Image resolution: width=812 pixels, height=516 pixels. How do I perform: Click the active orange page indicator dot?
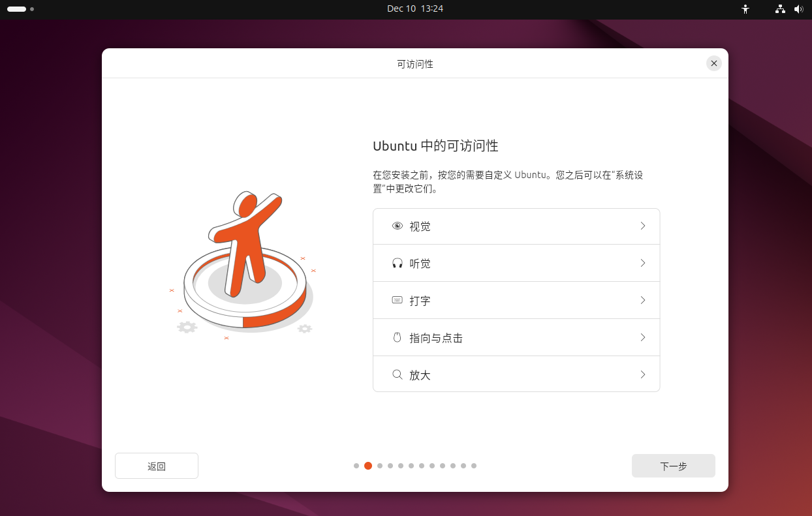pos(368,466)
